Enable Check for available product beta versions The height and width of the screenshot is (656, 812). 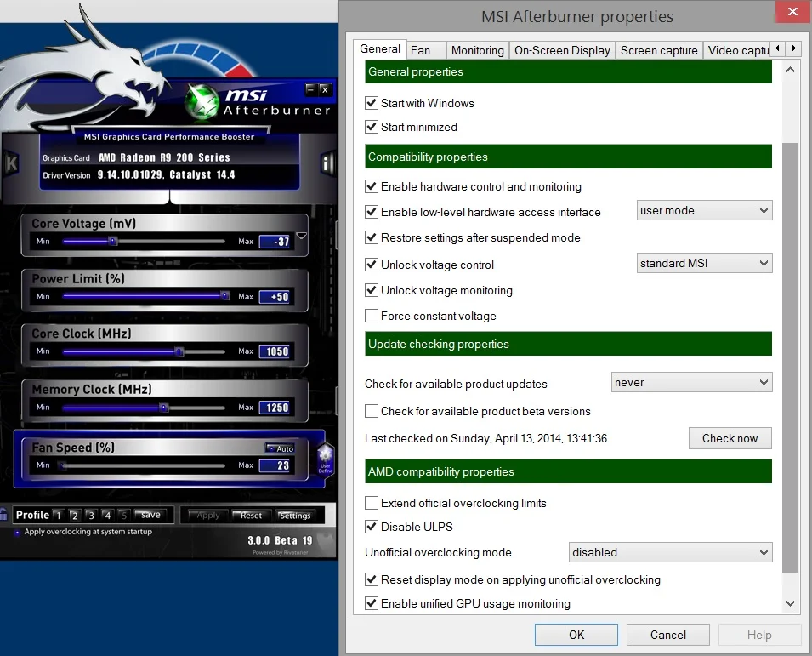pos(372,411)
